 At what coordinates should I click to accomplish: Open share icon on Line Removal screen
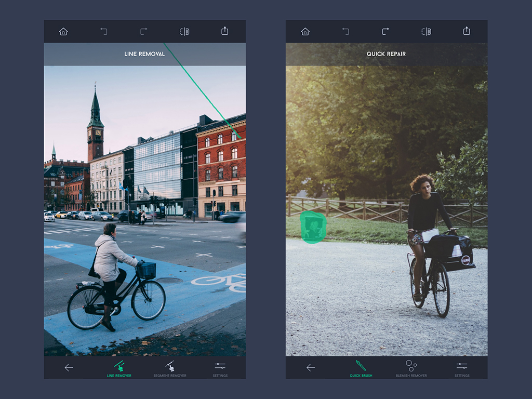(x=224, y=31)
